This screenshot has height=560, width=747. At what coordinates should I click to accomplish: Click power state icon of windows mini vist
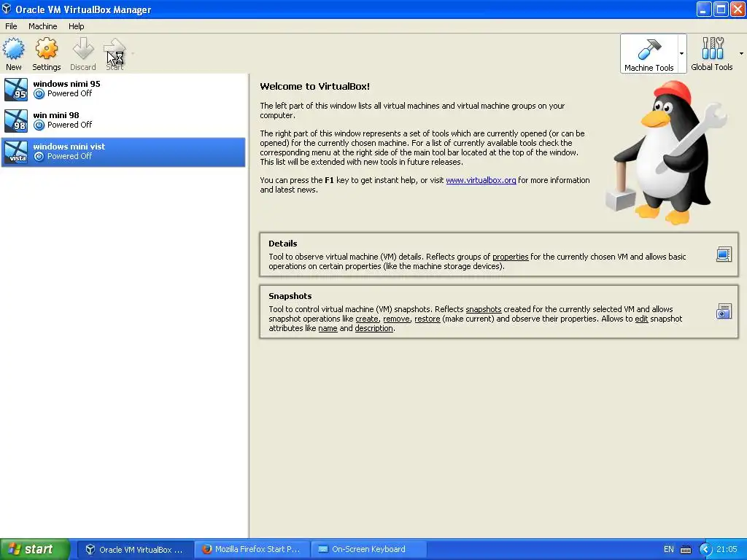pos(39,157)
